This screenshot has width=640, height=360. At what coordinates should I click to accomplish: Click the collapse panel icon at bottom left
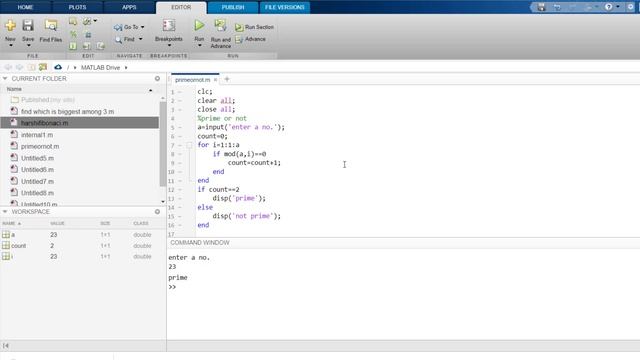(6, 346)
